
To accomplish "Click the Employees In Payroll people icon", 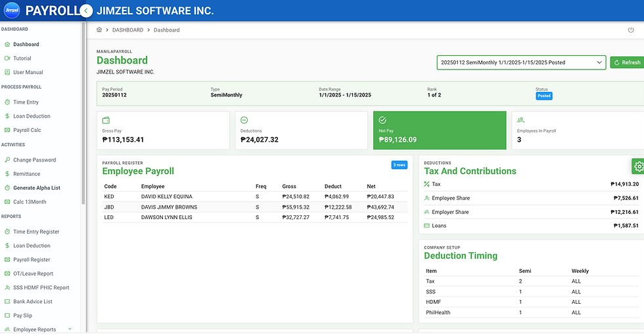I will [x=520, y=120].
